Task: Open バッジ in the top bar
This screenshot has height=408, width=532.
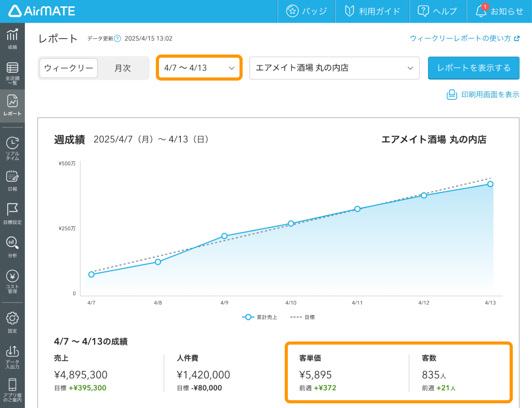Action: pyautogui.click(x=307, y=11)
